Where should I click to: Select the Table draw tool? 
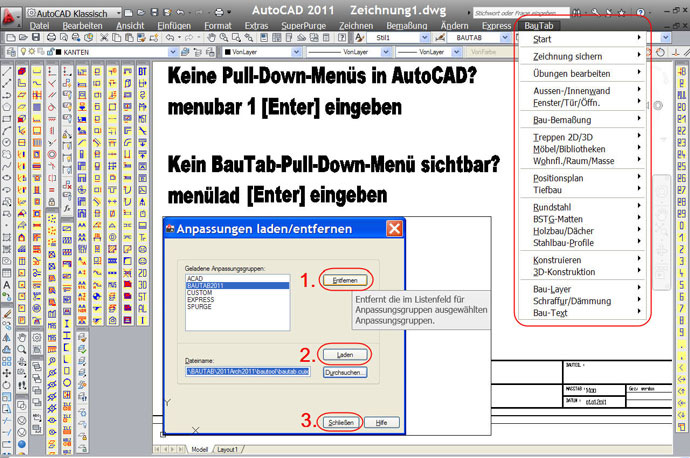7,273
